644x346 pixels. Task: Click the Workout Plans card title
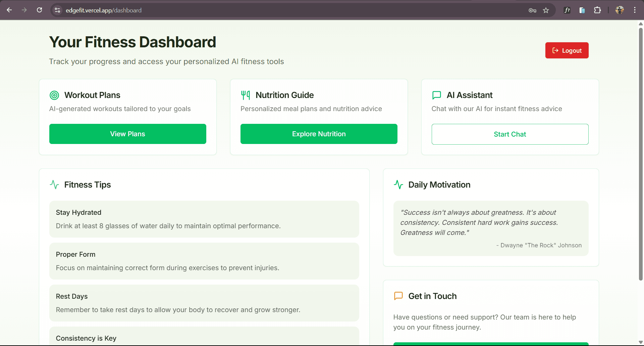click(92, 95)
